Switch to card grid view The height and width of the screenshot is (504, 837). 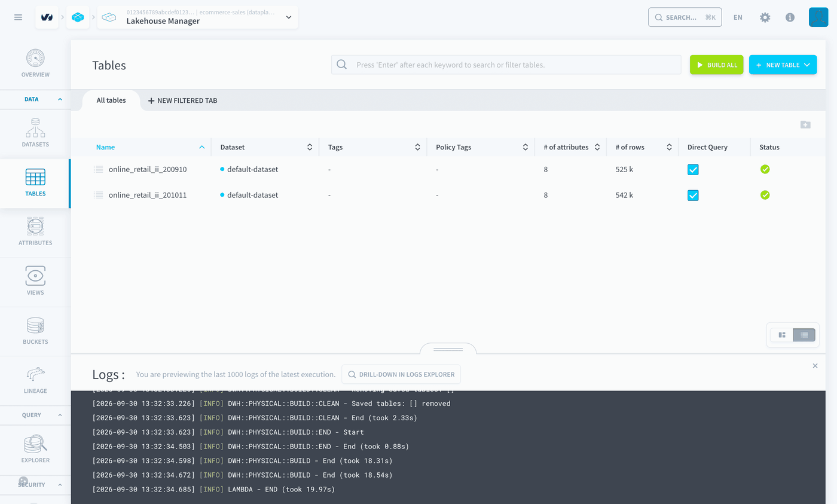point(782,335)
